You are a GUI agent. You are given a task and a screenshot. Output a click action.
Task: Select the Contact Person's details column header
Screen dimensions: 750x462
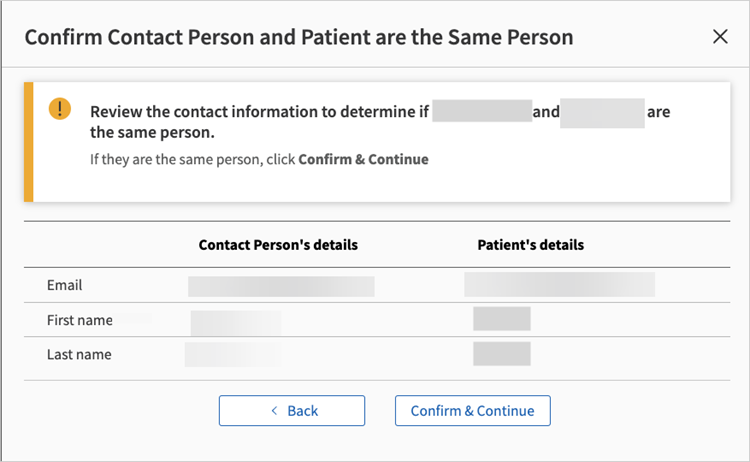tap(278, 245)
